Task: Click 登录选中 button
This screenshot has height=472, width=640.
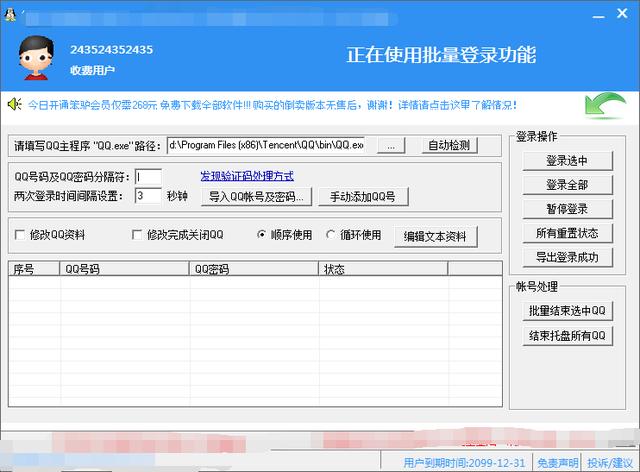Action: click(x=567, y=161)
